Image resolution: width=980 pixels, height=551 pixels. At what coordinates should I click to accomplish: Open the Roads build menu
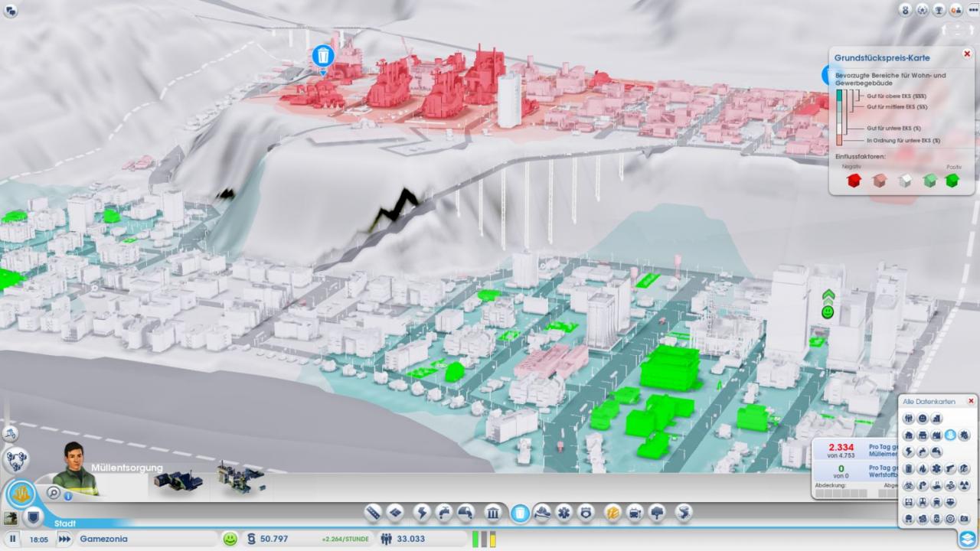click(373, 513)
